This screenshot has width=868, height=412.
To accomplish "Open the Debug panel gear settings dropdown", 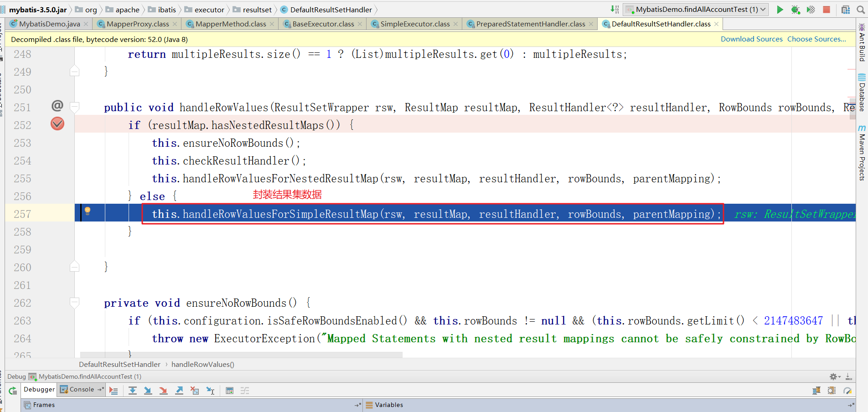I will 835,377.
